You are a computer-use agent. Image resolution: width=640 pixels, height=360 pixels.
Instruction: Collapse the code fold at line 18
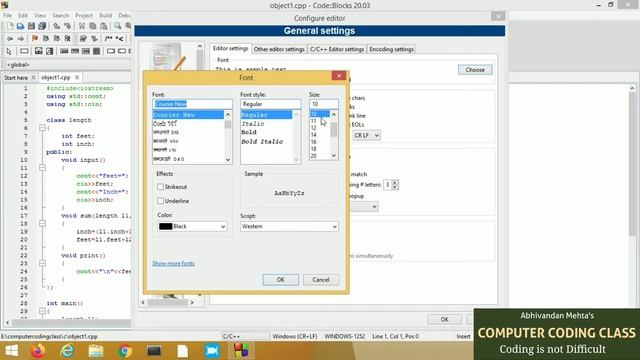(42, 224)
